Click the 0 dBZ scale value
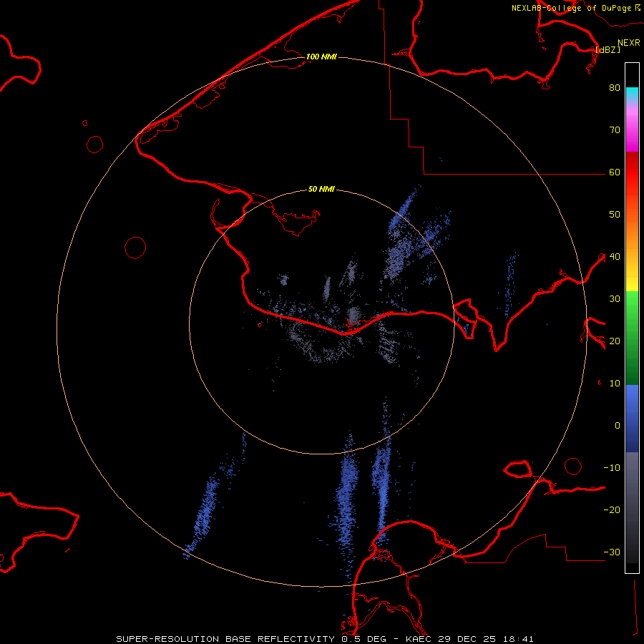The width and height of the screenshot is (644, 644). tap(618, 426)
